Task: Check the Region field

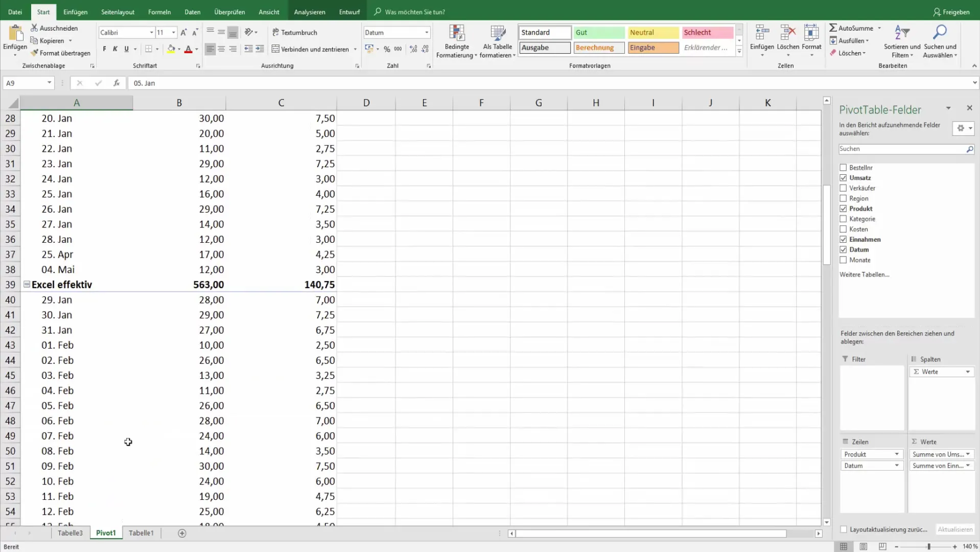Action: point(843,198)
